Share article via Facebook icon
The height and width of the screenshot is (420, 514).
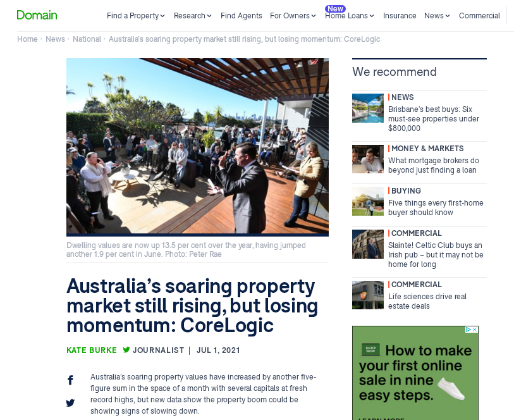70,380
